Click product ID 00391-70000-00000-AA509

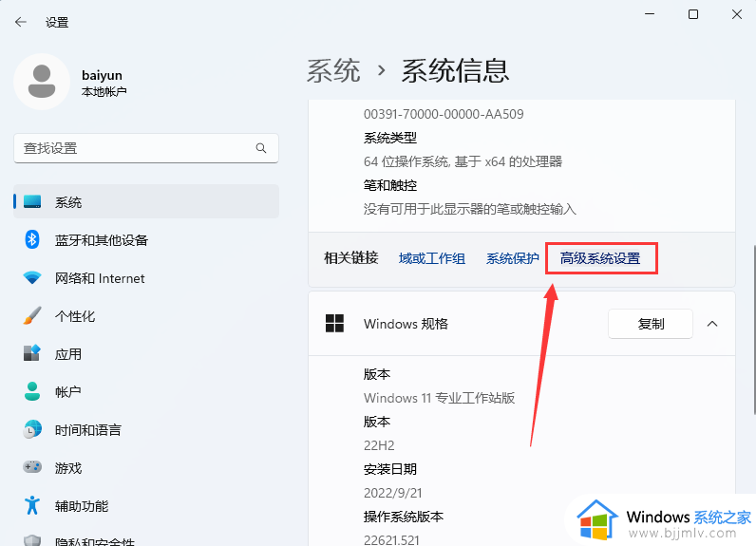[444, 114]
